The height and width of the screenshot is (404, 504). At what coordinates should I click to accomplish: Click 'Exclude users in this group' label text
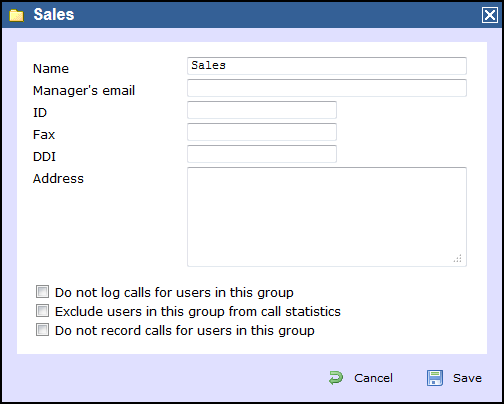click(x=198, y=312)
